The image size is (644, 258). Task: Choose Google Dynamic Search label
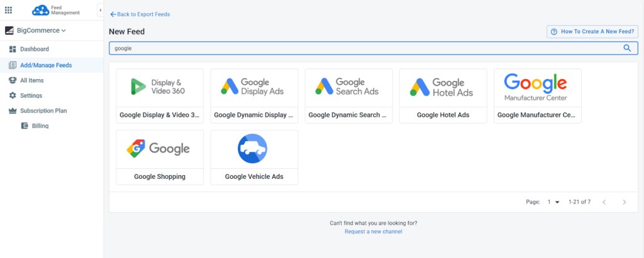tap(348, 116)
